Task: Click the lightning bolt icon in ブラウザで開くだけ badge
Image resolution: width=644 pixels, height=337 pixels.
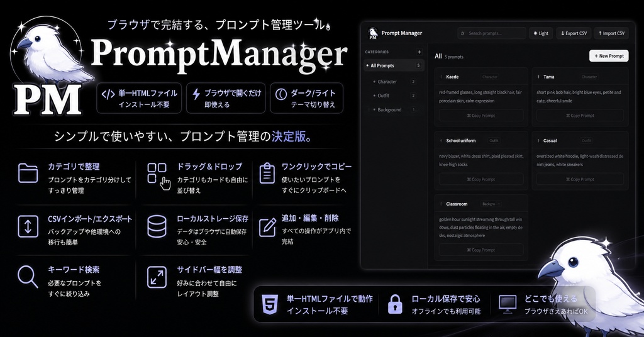Action: 196,94
